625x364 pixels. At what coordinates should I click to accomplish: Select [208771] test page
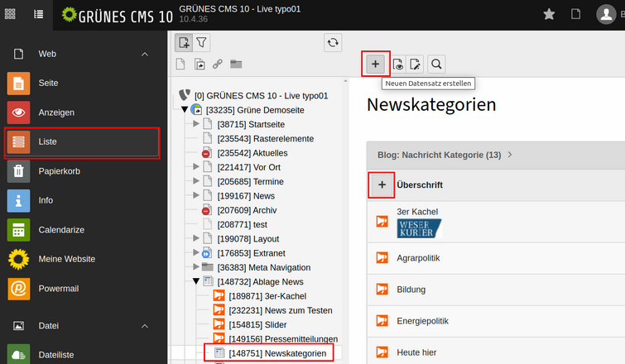243,225
